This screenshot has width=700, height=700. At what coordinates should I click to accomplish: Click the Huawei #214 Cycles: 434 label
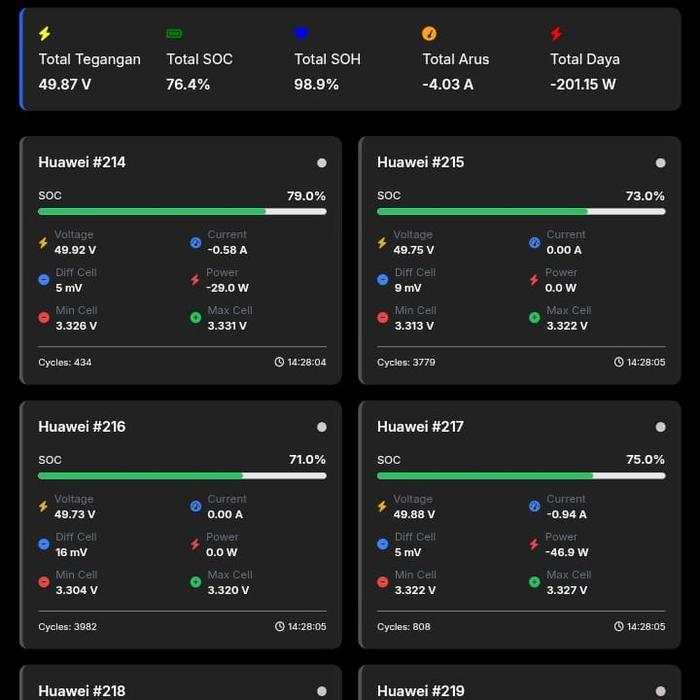pos(65,362)
